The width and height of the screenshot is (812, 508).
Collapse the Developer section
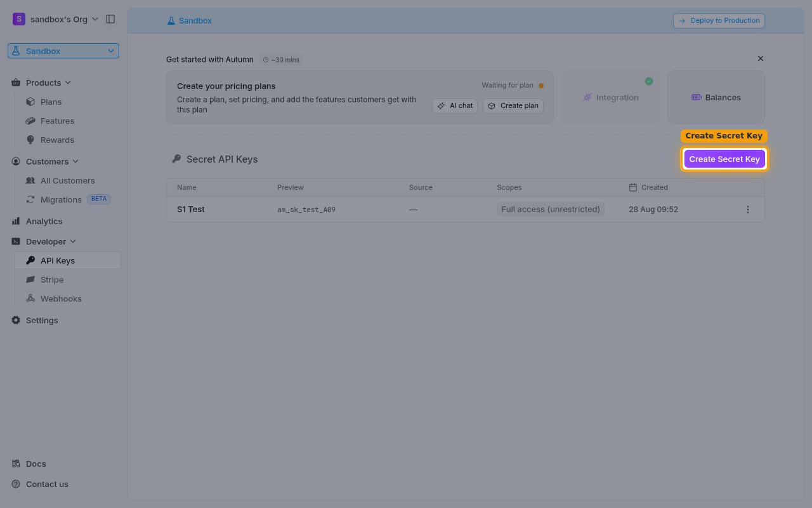(x=44, y=241)
